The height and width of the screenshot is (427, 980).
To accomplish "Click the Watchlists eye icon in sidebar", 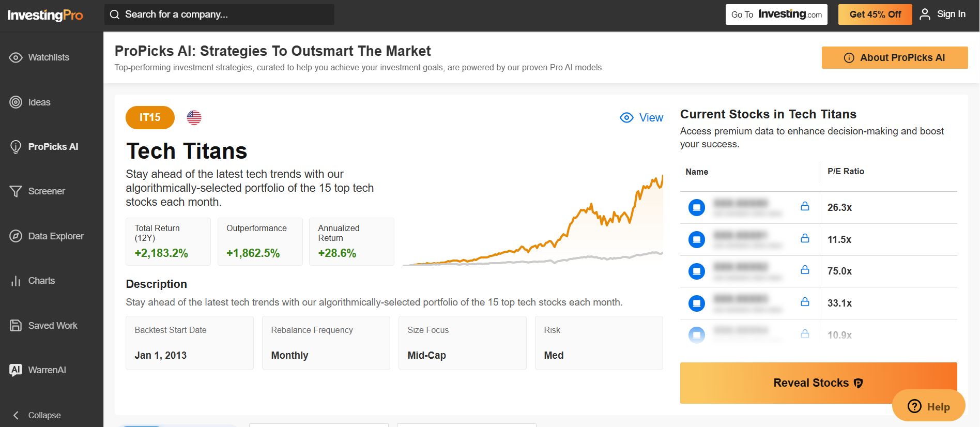I will click(x=16, y=57).
